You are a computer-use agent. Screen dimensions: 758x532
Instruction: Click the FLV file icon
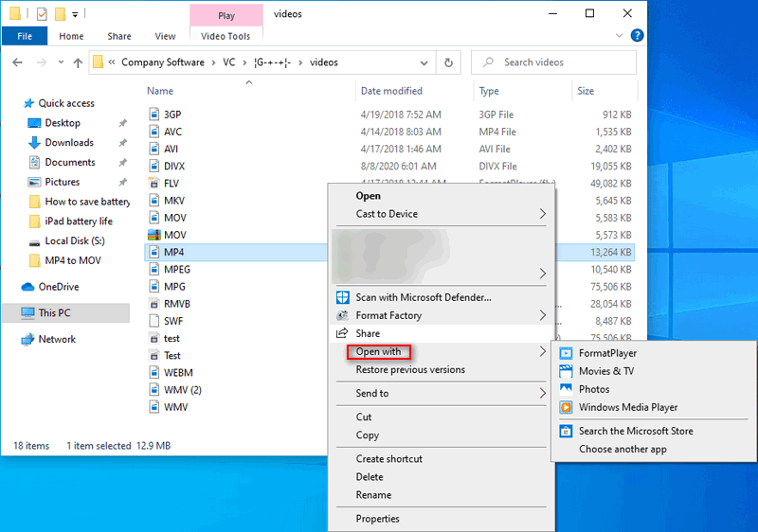[153, 184]
